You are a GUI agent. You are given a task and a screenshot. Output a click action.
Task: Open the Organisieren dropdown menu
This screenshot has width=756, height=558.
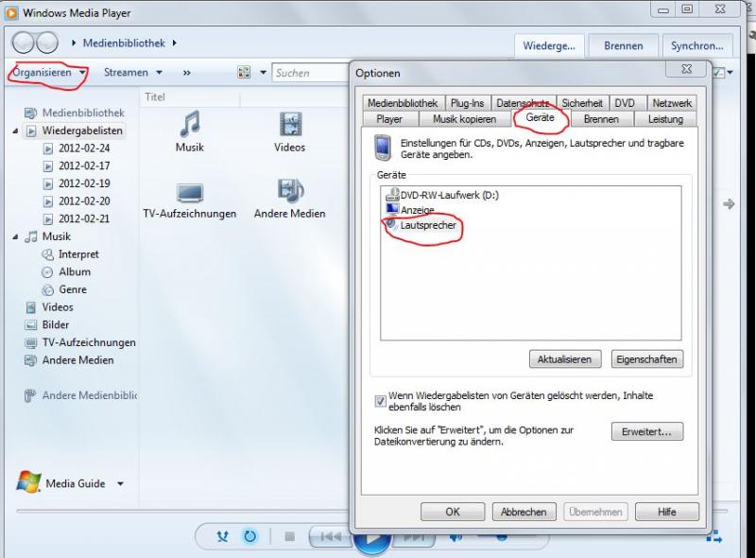tap(49, 73)
